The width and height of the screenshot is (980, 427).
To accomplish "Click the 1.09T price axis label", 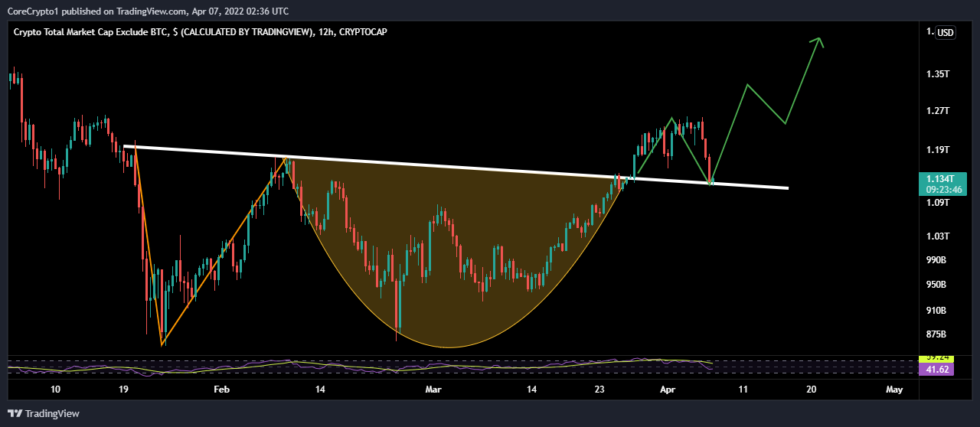I will (938, 203).
